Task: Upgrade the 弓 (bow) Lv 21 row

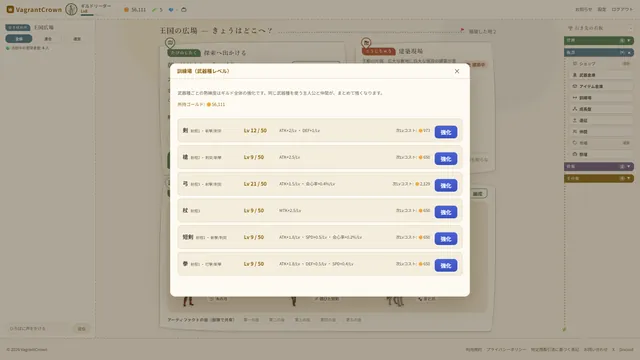Action: pos(446,186)
